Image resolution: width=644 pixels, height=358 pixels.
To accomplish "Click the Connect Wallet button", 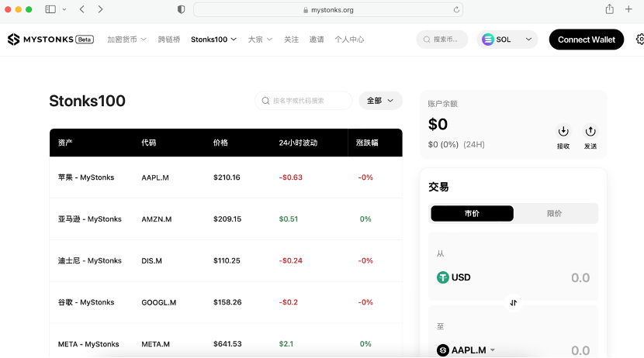I will pyautogui.click(x=586, y=40).
